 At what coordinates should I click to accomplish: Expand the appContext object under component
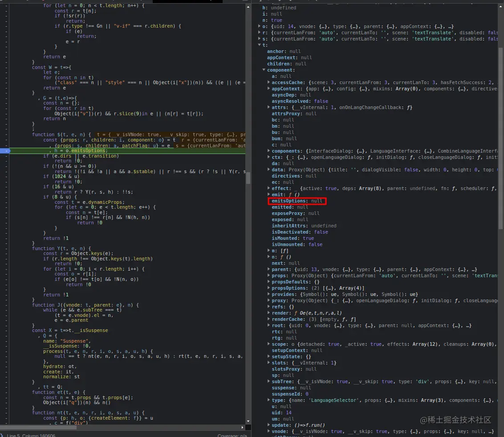pos(269,89)
